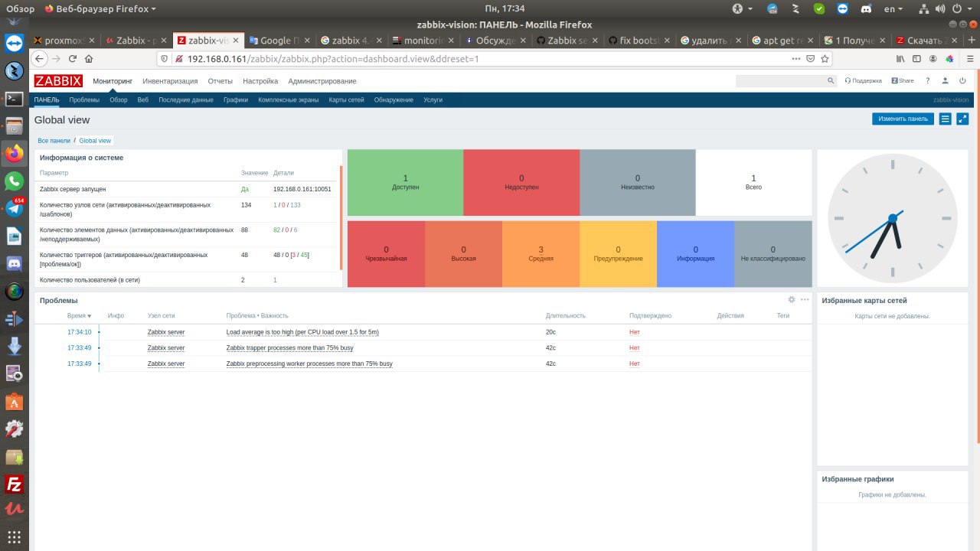This screenshot has height=551, width=980.
Task: Switch to the proxmox browser tab
Action: (x=65, y=41)
